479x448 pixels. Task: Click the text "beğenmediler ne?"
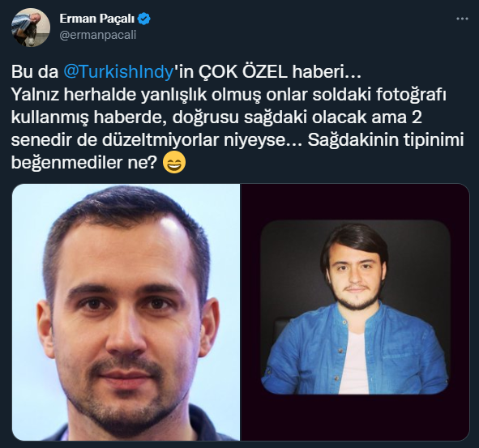tap(84, 163)
